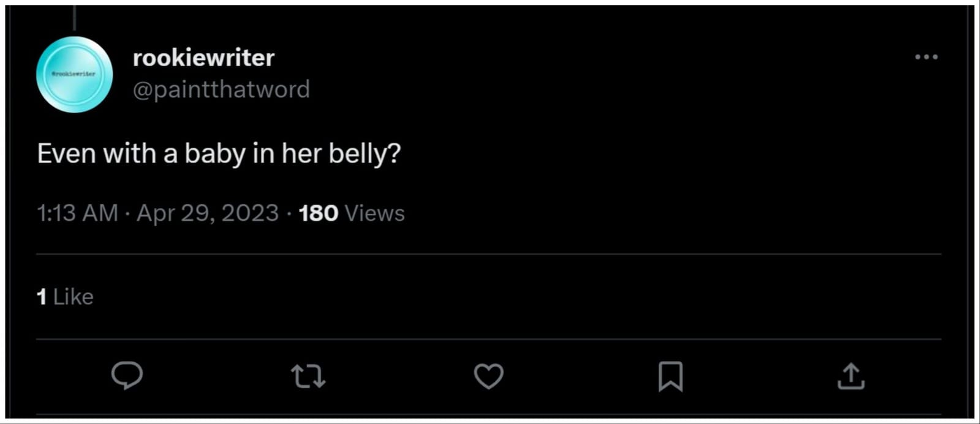Open the Like list label
This screenshot has height=424, width=980.
click(73, 297)
